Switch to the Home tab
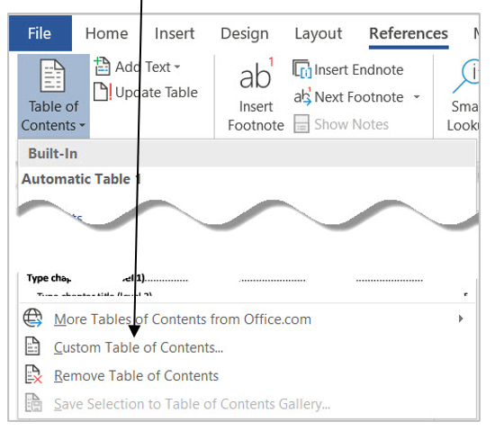 pyautogui.click(x=107, y=33)
